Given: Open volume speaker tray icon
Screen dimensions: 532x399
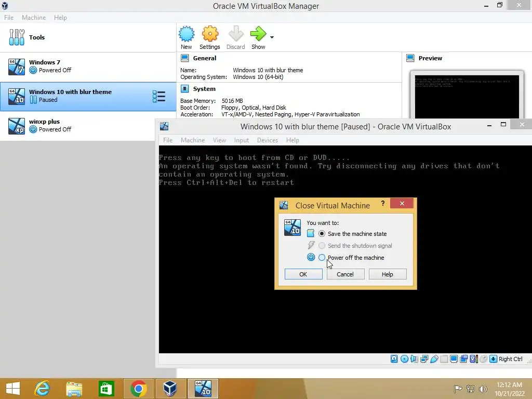Looking at the screenshot, I should 483,389.
